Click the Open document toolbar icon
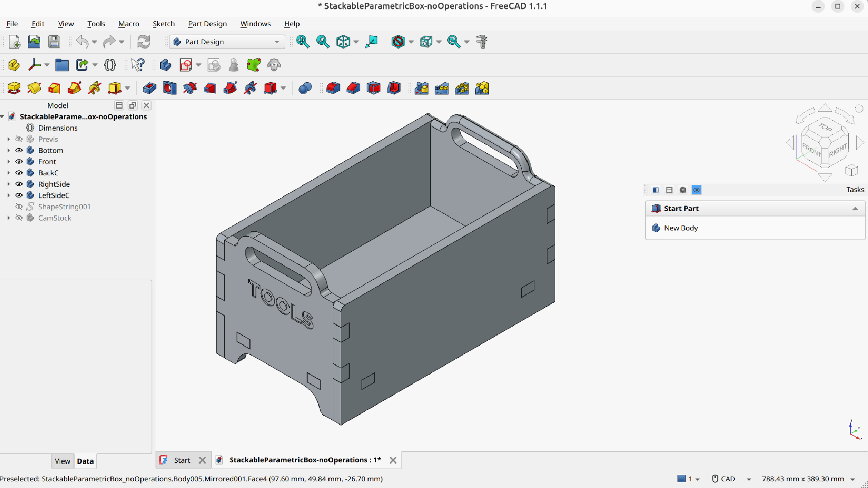This screenshot has width=868, height=488. (34, 42)
